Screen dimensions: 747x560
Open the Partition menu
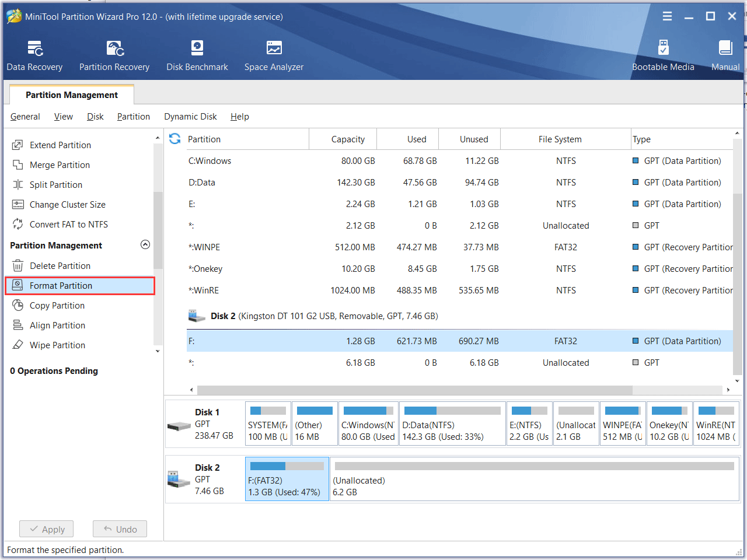click(x=133, y=117)
